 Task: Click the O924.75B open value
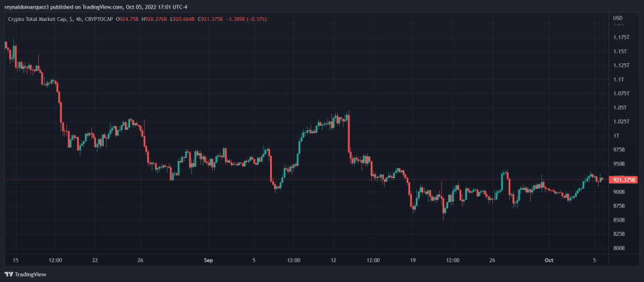tap(128, 19)
